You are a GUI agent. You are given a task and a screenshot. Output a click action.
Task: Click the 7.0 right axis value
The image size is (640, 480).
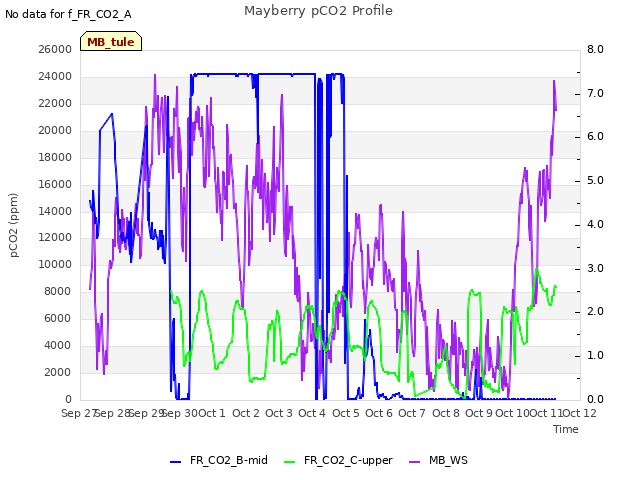[595, 93]
